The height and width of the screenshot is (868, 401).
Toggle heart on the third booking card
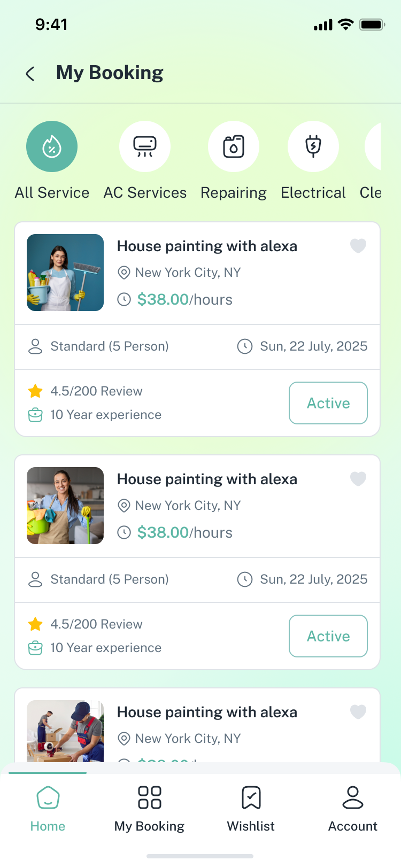[x=358, y=711]
